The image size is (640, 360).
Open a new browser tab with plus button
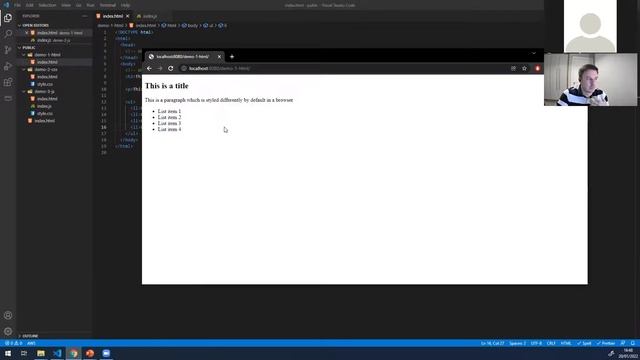tap(232, 56)
